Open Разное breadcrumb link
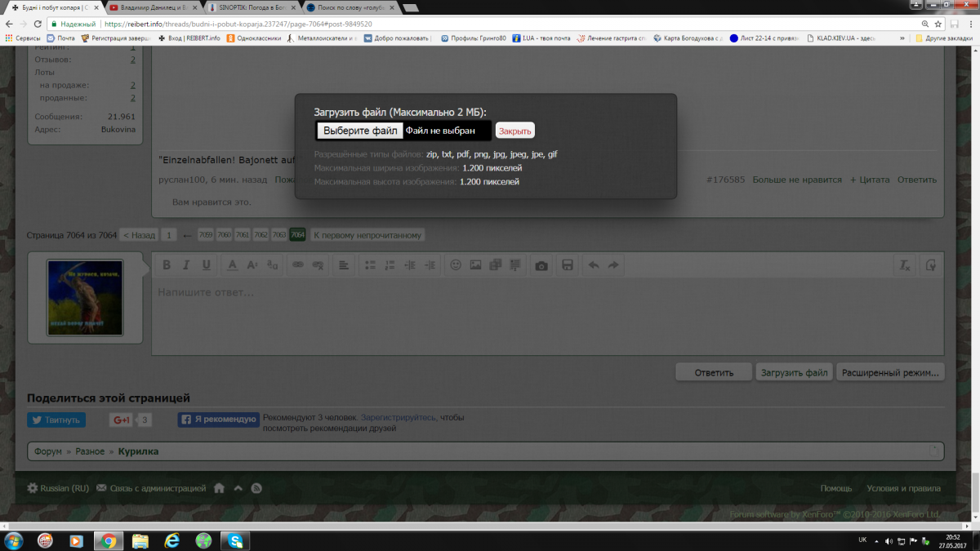This screenshot has width=980, height=551. point(90,451)
